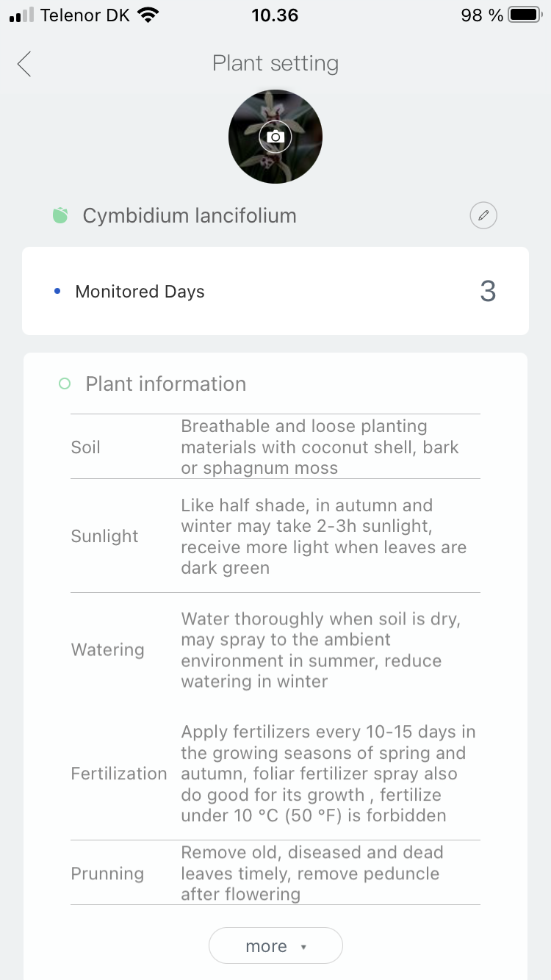This screenshot has width=551, height=980.
Task: Tap the small arrow beside more
Action: pyautogui.click(x=303, y=947)
